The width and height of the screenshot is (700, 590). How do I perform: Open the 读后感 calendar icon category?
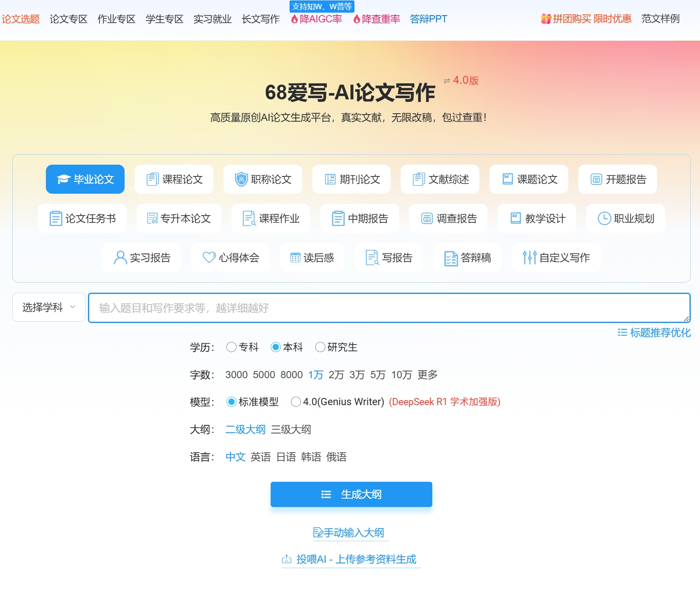tap(295, 257)
